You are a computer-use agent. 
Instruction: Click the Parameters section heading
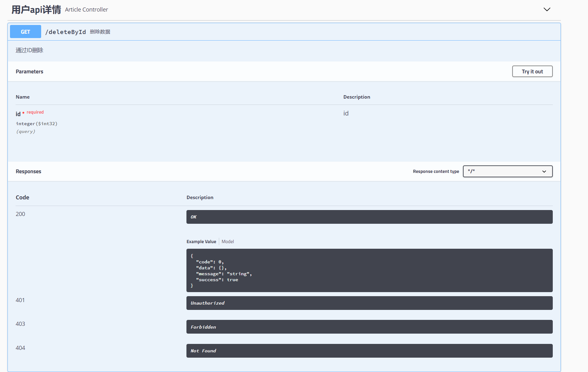(29, 71)
